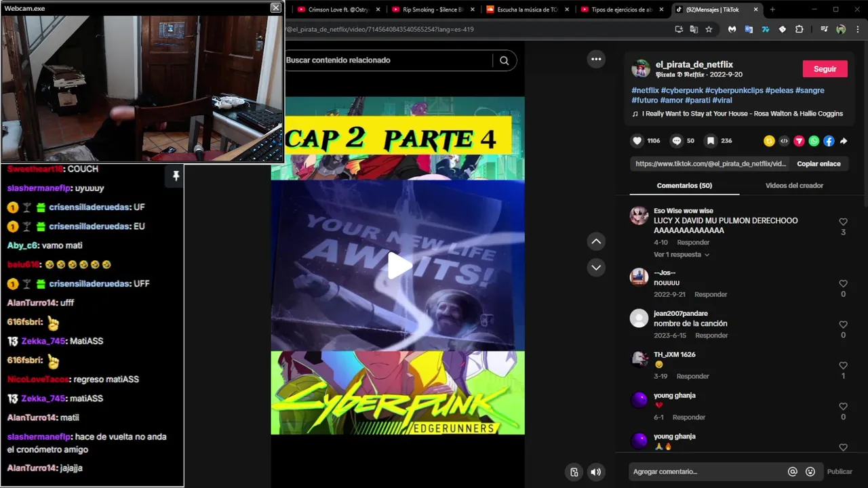The width and height of the screenshot is (868, 488).
Task: Insert a mention with the @ icon
Action: [x=792, y=472]
